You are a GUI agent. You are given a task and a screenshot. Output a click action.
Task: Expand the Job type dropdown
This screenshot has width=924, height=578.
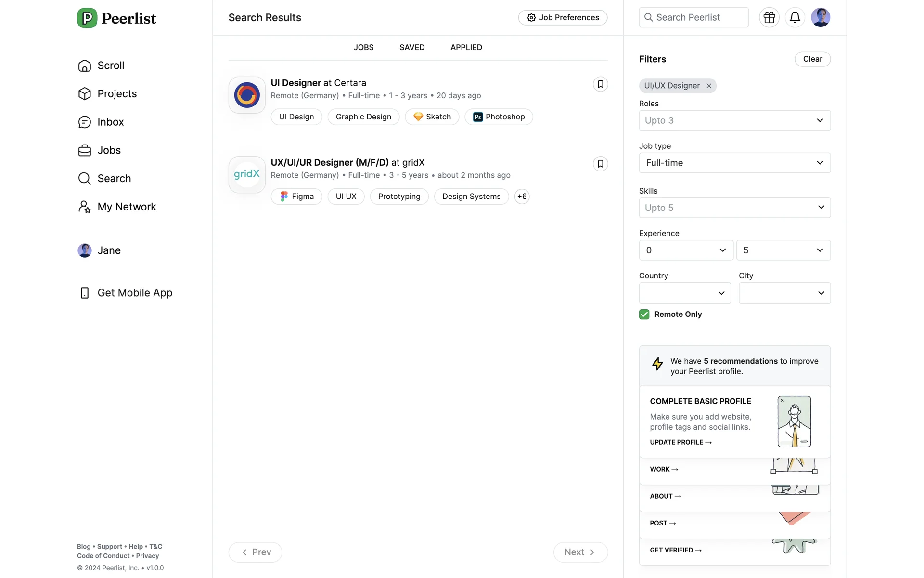point(734,163)
